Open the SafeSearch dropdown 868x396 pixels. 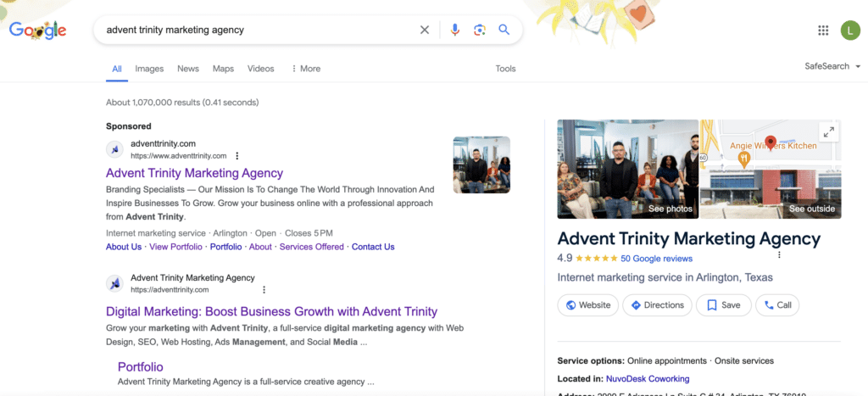tap(832, 66)
